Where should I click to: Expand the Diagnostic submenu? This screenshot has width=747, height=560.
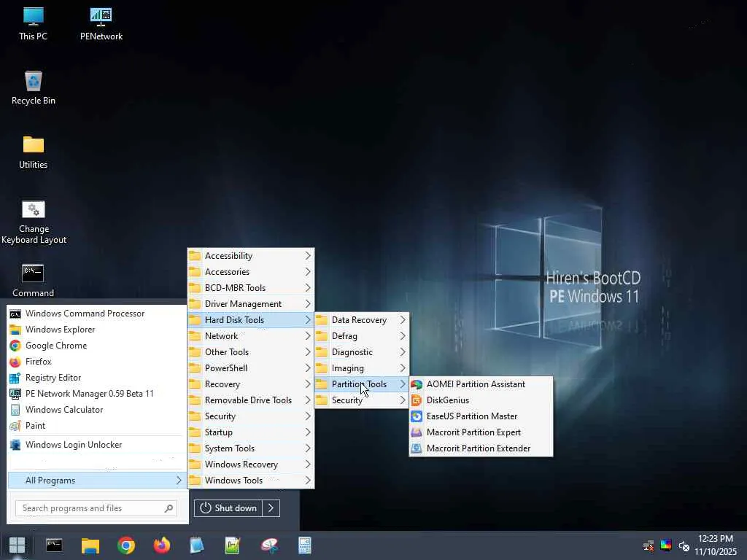(x=362, y=352)
